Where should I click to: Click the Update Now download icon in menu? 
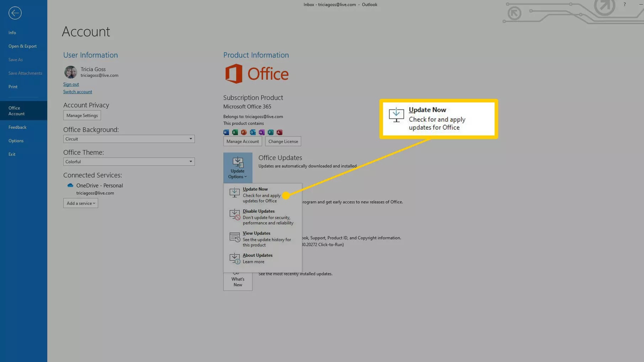click(x=235, y=193)
